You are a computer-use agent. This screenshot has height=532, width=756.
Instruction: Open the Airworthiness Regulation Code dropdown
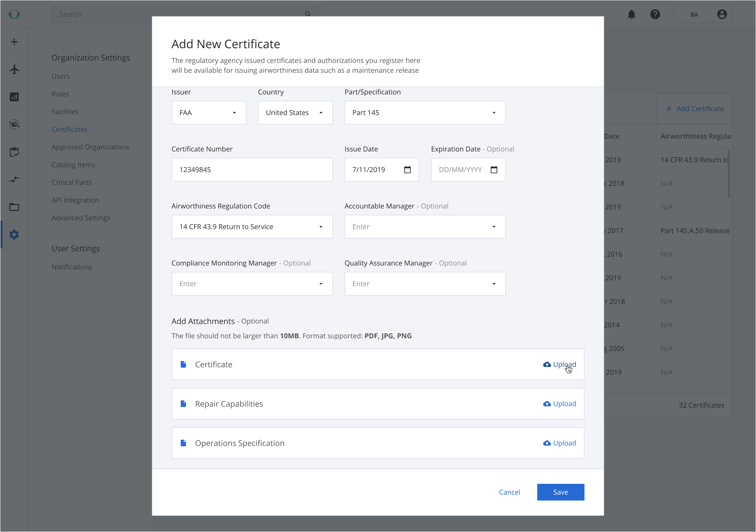tap(252, 227)
